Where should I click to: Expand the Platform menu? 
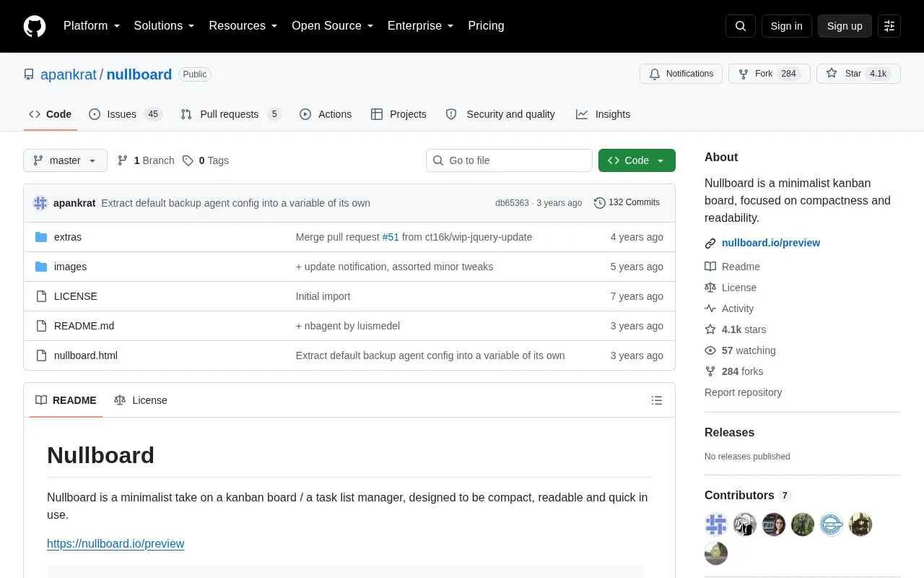pos(92,26)
